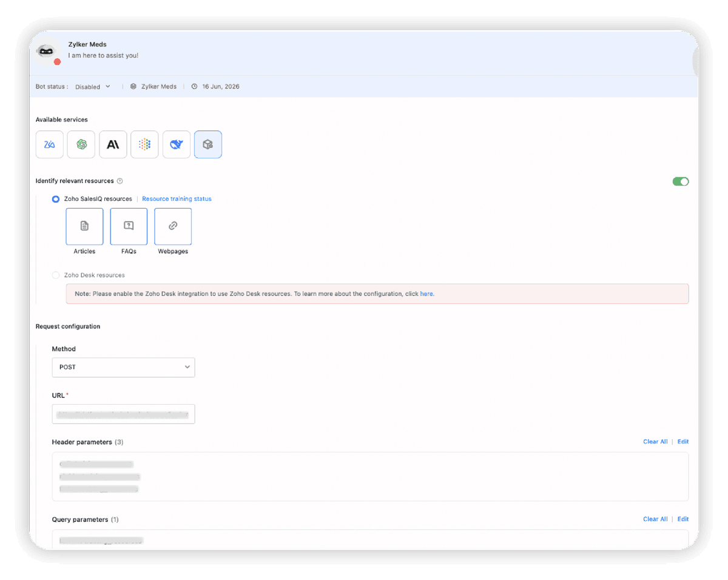Select the Zia service tile

pos(50,144)
